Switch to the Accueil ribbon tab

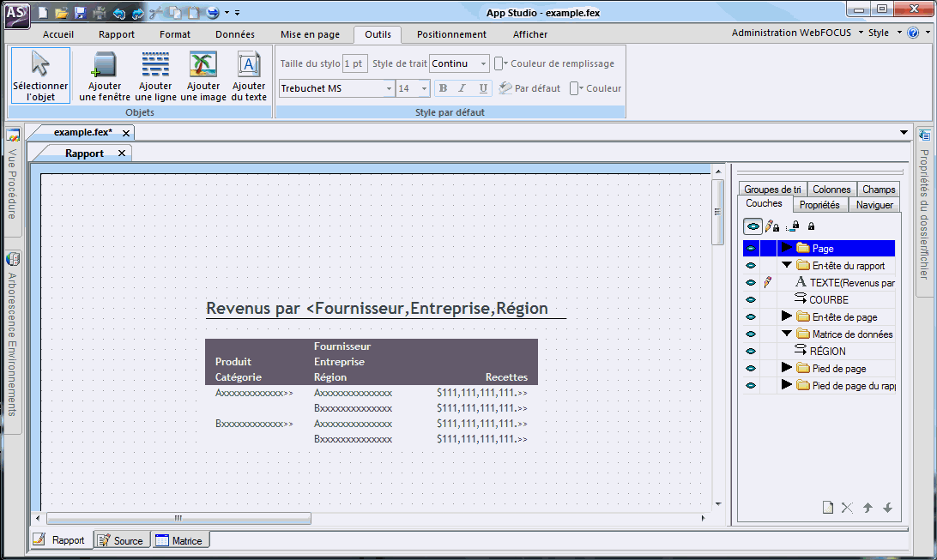coord(58,34)
